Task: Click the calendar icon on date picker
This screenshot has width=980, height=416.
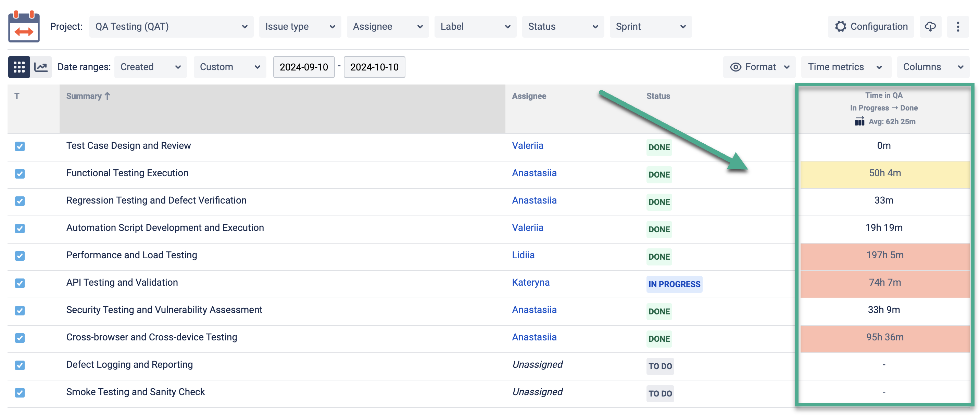Action: tap(23, 26)
